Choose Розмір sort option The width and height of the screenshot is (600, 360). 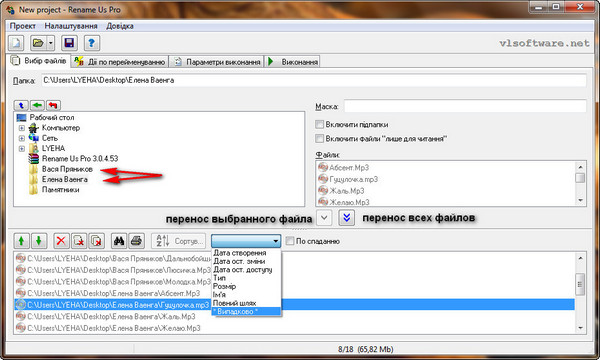(x=246, y=287)
